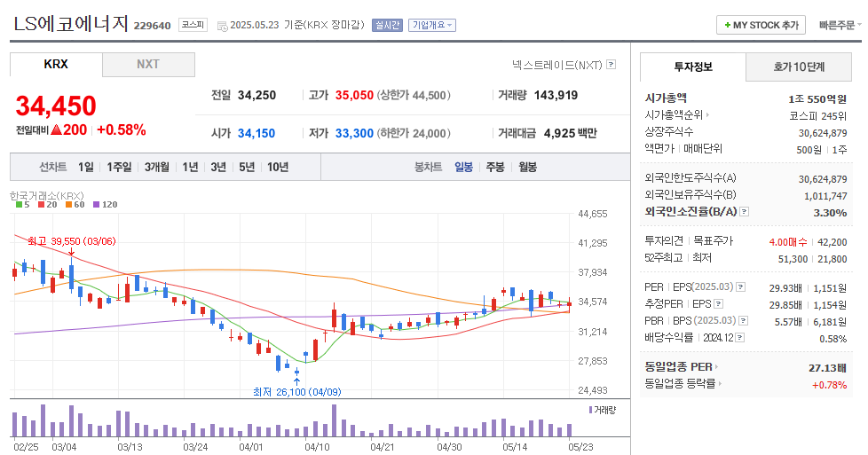Viewport: 868px width, 455px height.
Task: Click the 시가총액 label link
Action: click(x=666, y=98)
